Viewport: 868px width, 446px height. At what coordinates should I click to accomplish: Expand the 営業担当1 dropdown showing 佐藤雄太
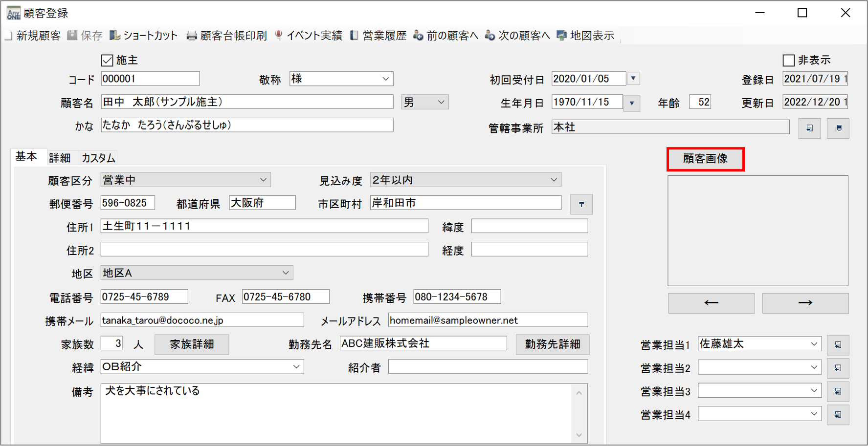[x=814, y=344]
